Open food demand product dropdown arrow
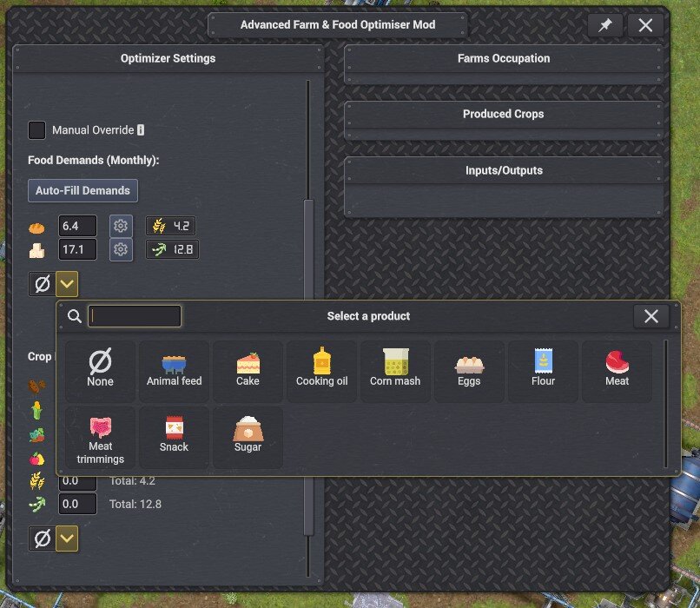 (67, 283)
